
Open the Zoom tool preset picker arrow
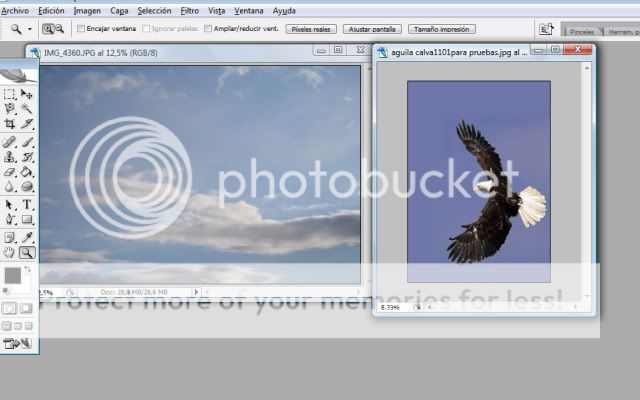click(29, 29)
